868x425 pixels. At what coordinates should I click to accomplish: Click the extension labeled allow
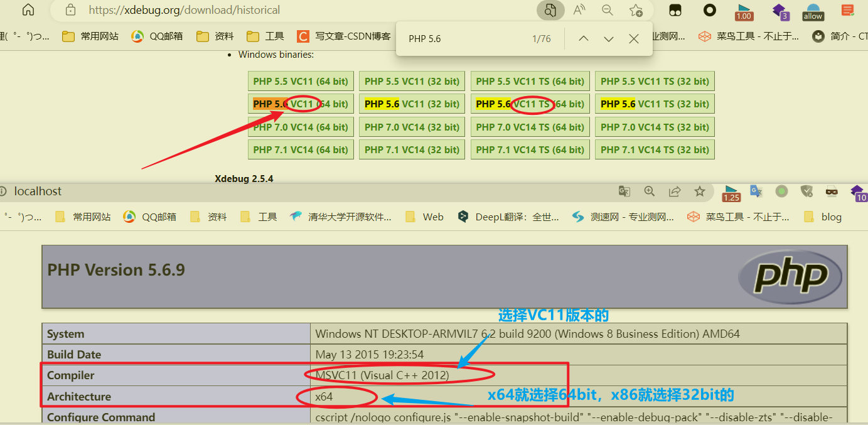tap(813, 11)
